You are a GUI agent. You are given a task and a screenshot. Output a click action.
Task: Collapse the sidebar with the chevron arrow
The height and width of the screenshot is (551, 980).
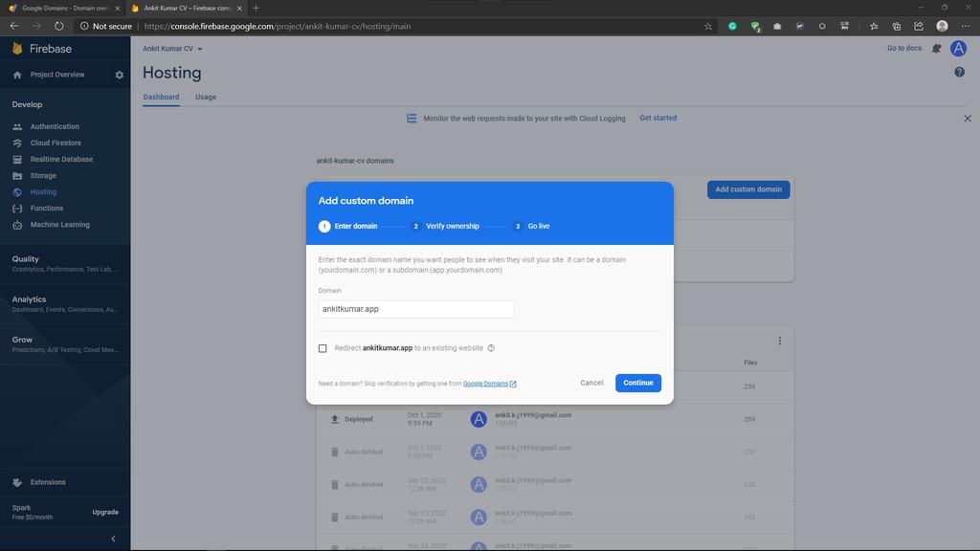(x=113, y=539)
